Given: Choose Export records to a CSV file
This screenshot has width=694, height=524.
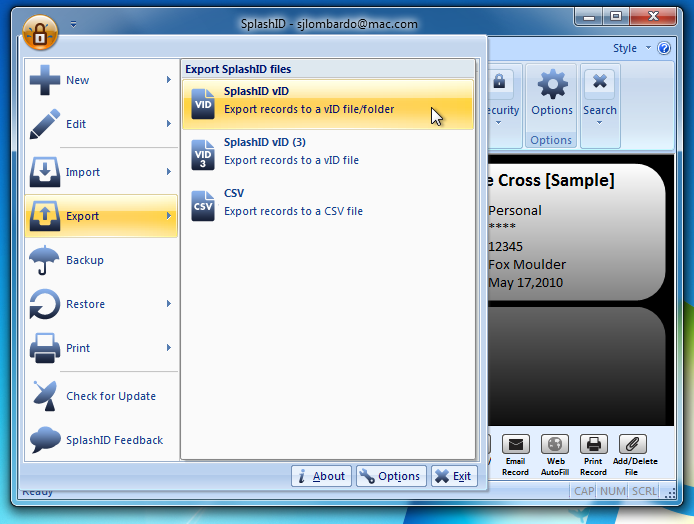Looking at the screenshot, I should click(328, 206).
